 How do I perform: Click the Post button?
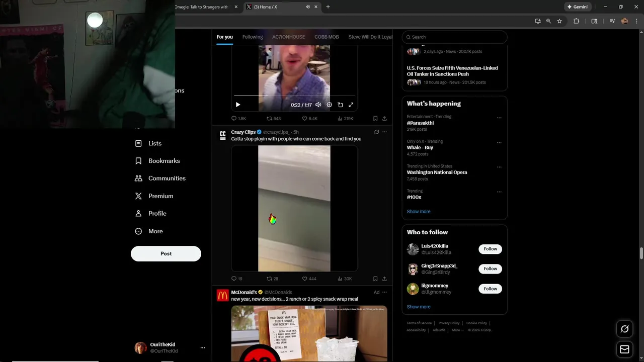pos(166,253)
